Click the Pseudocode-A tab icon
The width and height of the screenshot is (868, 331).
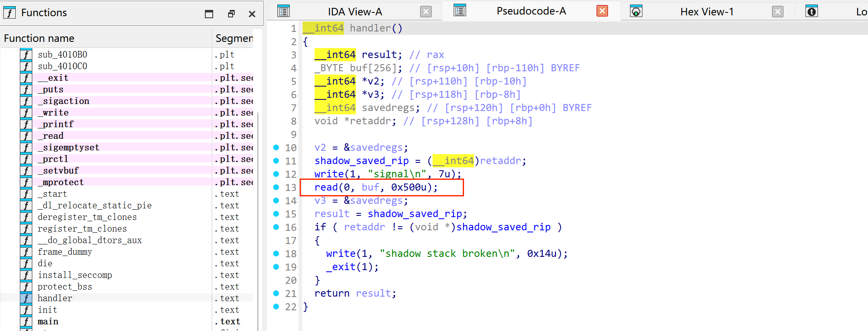[x=460, y=10]
